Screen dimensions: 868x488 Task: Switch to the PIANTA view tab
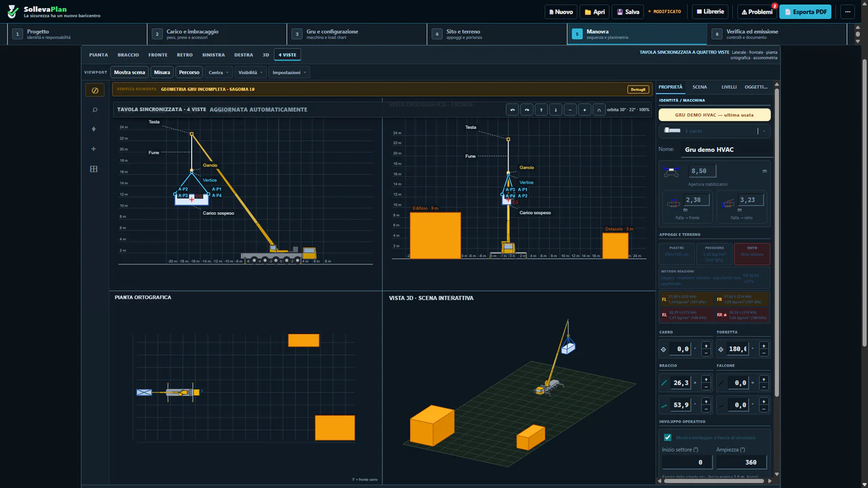click(98, 55)
